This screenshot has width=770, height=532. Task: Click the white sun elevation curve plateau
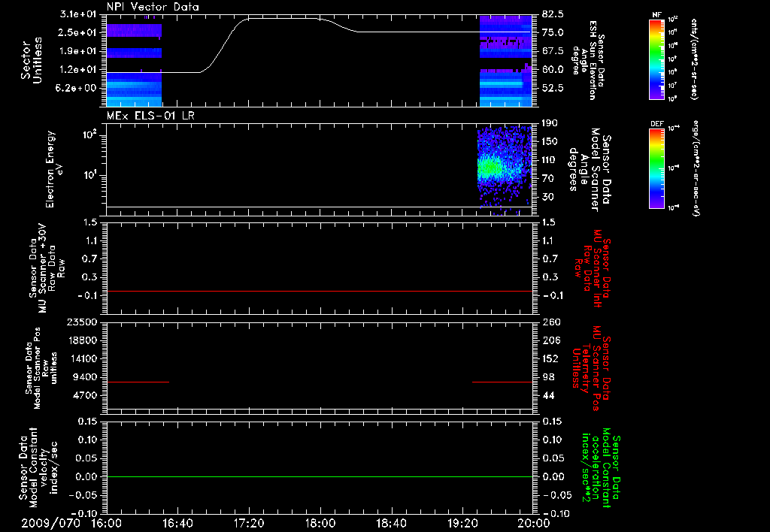pos(283,19)
